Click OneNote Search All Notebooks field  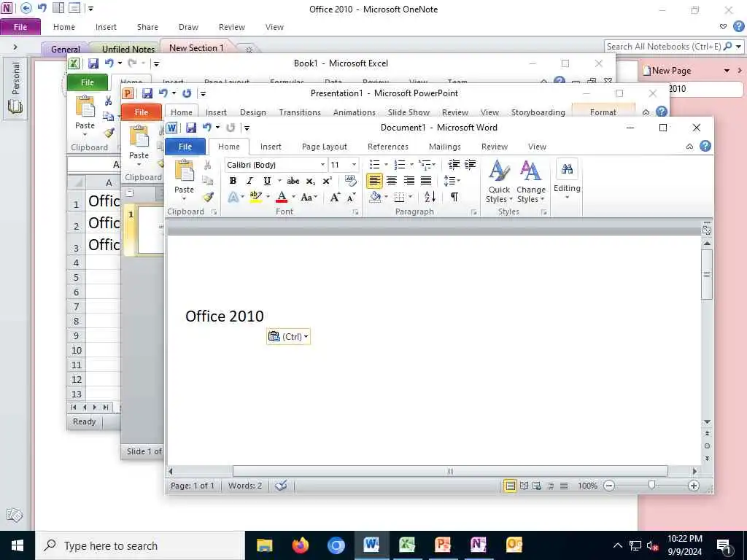(x=664, y=47)
